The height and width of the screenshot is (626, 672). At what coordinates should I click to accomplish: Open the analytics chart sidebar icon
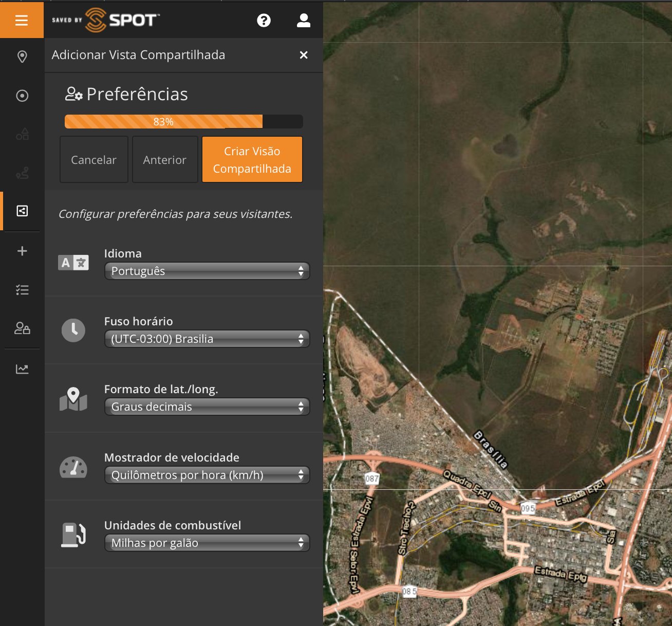[x=22, y=369]
